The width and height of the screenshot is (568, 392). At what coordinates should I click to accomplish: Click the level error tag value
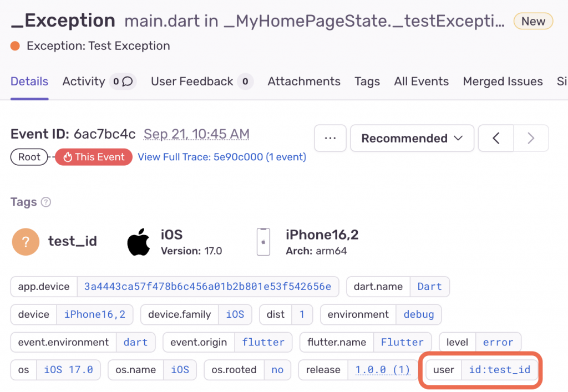pyautogui.click(x=498, y=343)
